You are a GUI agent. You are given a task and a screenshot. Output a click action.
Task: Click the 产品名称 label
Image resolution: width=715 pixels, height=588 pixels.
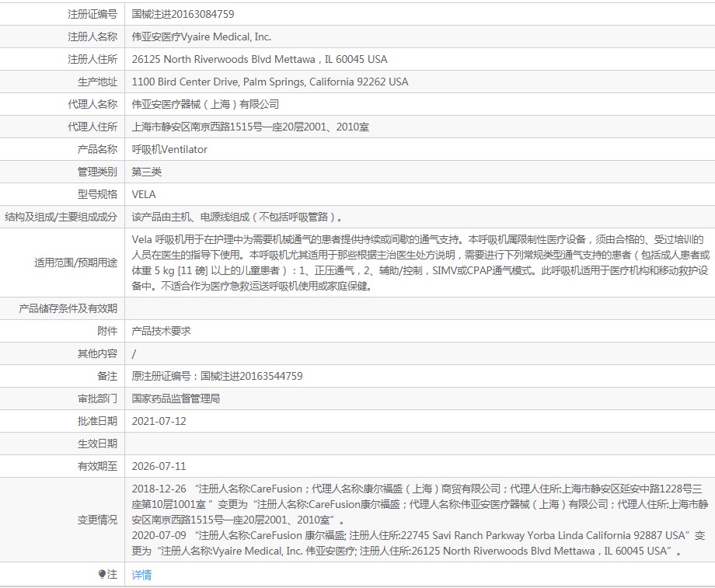point(97,149)
